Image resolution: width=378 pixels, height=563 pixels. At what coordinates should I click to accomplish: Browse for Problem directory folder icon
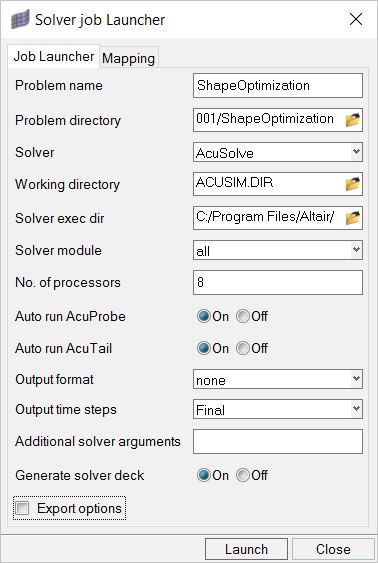tap(353, 120)
